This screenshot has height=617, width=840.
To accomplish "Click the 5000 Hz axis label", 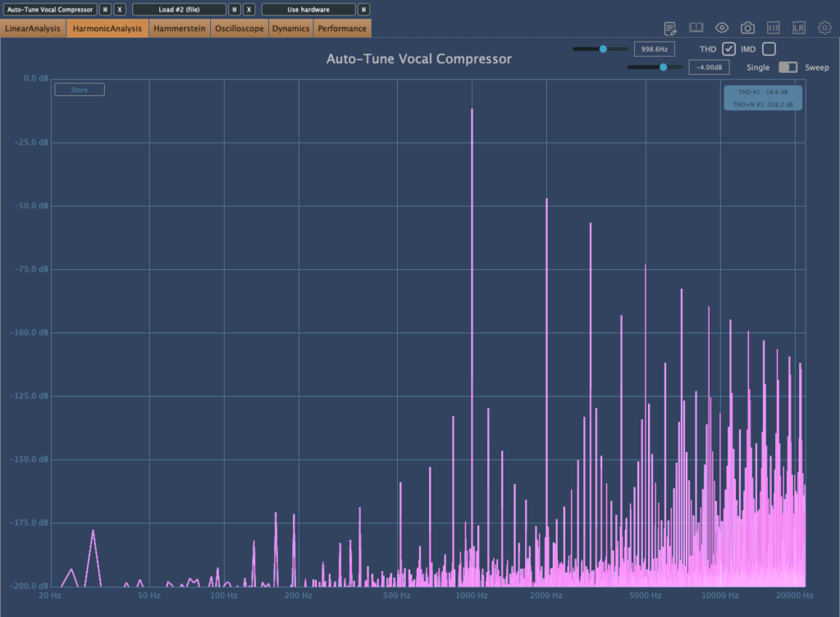I will [x=645, y=596].
